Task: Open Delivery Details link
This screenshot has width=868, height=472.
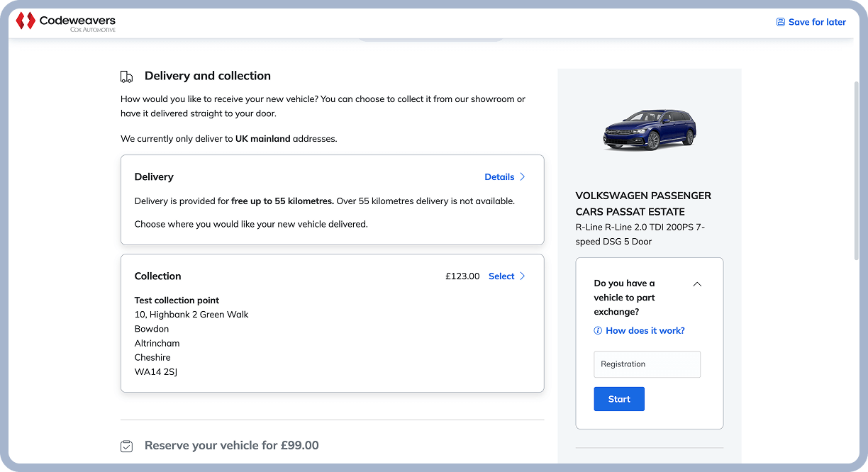Action: [499, 177]
